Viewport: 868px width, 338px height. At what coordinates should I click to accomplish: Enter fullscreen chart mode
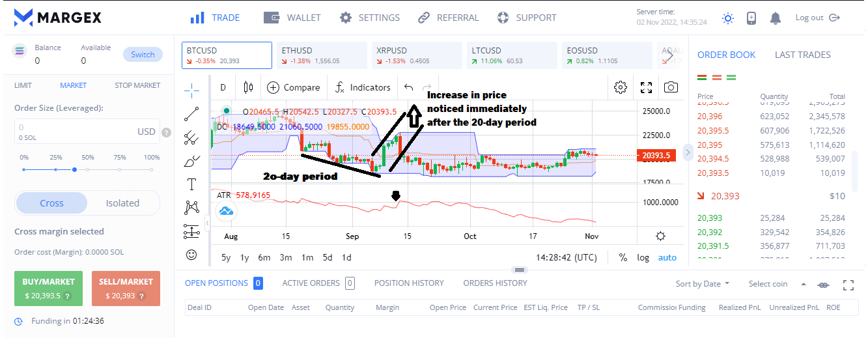(x=646, y=87)
